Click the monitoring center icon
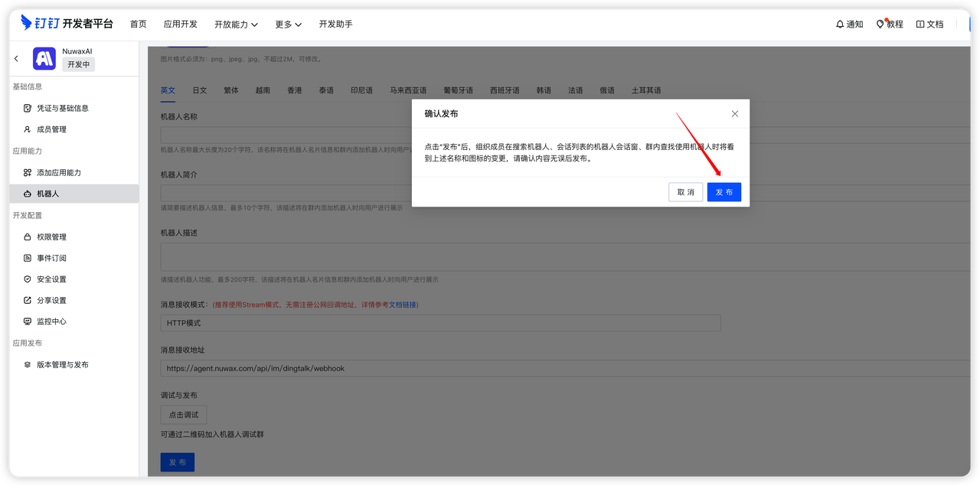This screenshot has width=980, height=486. coord(28,321)
